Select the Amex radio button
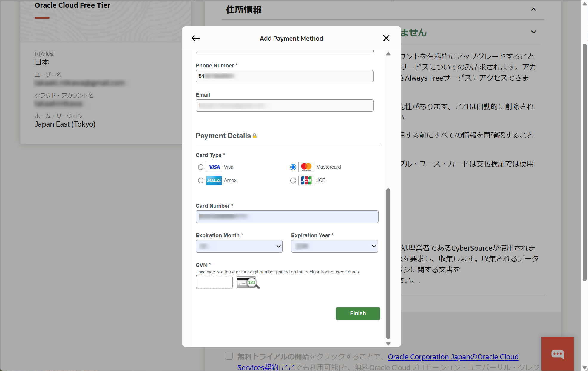This screenshot has width=588, height=371. click(x=201, y=181)
